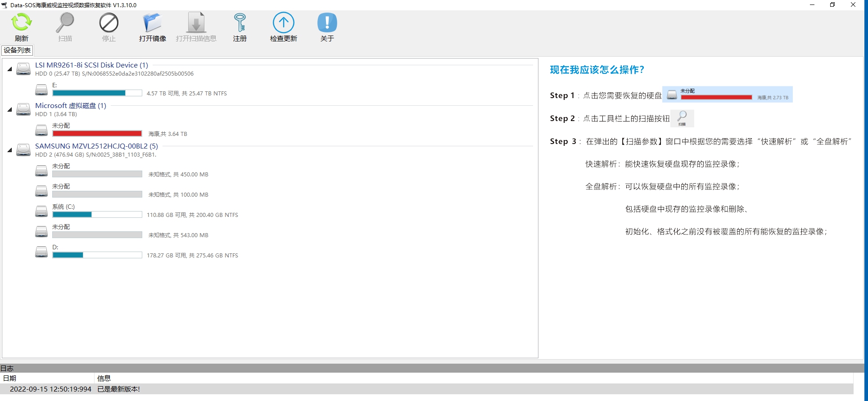Screen dimensions: 868x401
Task: Click the Step 2 sample scan icon
Action: click(x=682, y=118)
